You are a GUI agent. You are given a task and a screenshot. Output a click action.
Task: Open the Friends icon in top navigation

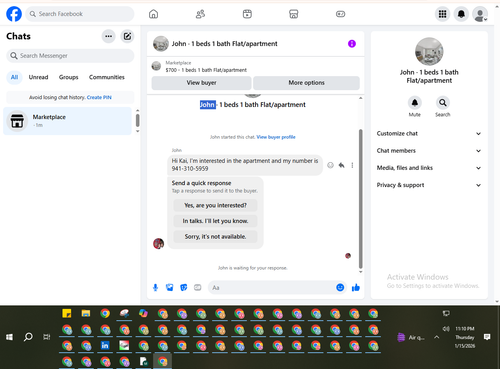(200, 14)
